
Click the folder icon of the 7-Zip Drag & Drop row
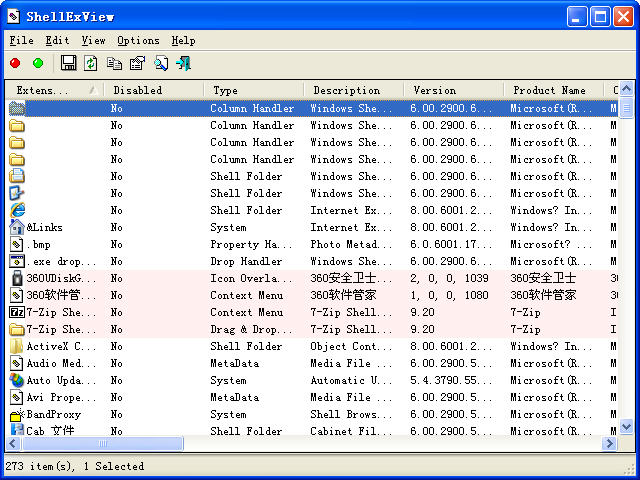pos(17,329)
